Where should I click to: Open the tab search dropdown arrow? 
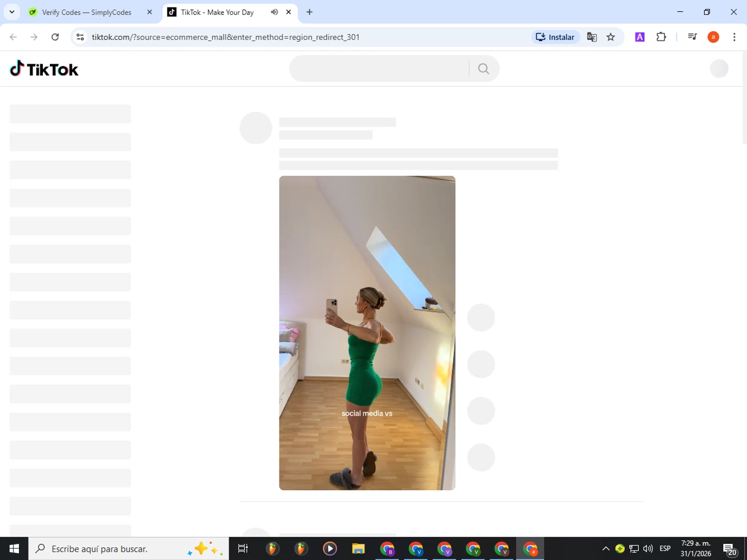coord(12,12)
